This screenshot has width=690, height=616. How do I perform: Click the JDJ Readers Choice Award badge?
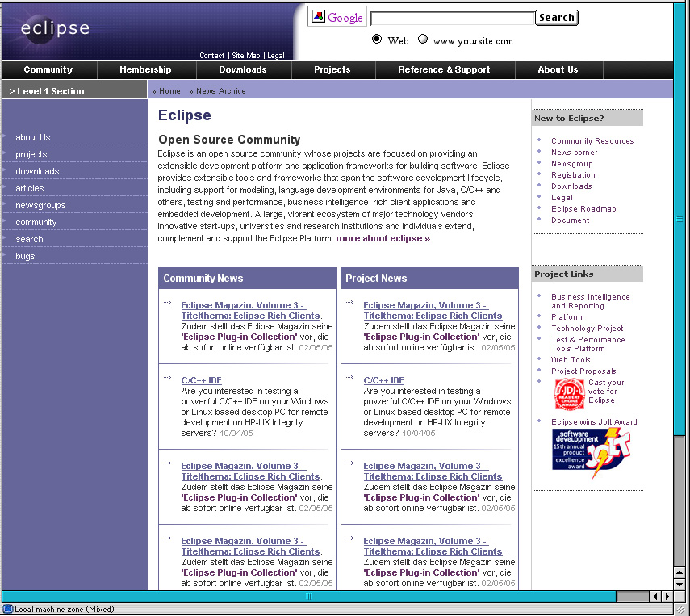point(569,394)
